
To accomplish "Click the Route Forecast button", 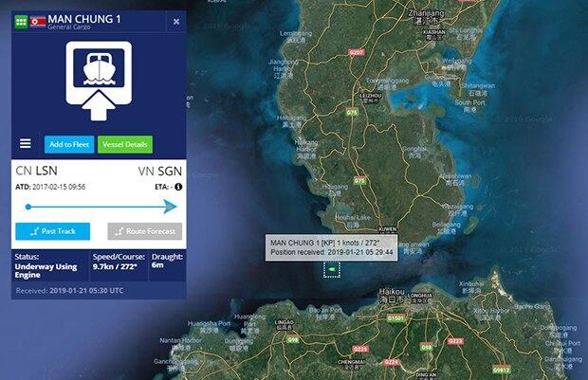I will coord(145,231).
